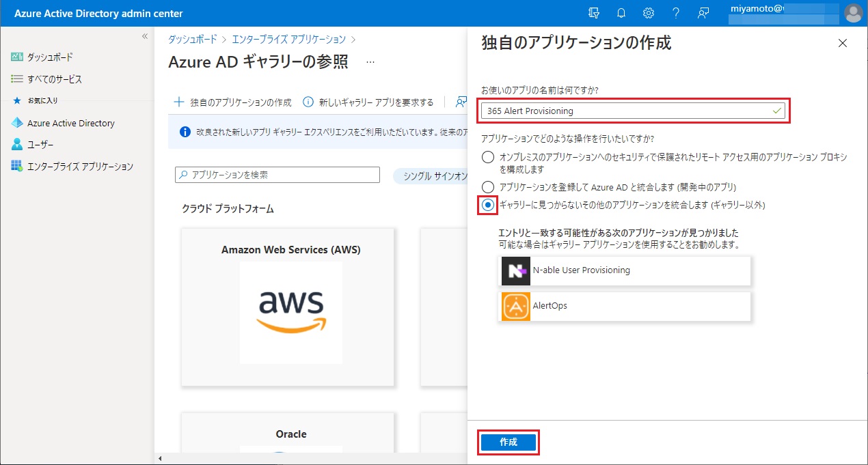Select the register application with Azure AD radio
This screenshot has width=868, height=465.
(488, 186)
